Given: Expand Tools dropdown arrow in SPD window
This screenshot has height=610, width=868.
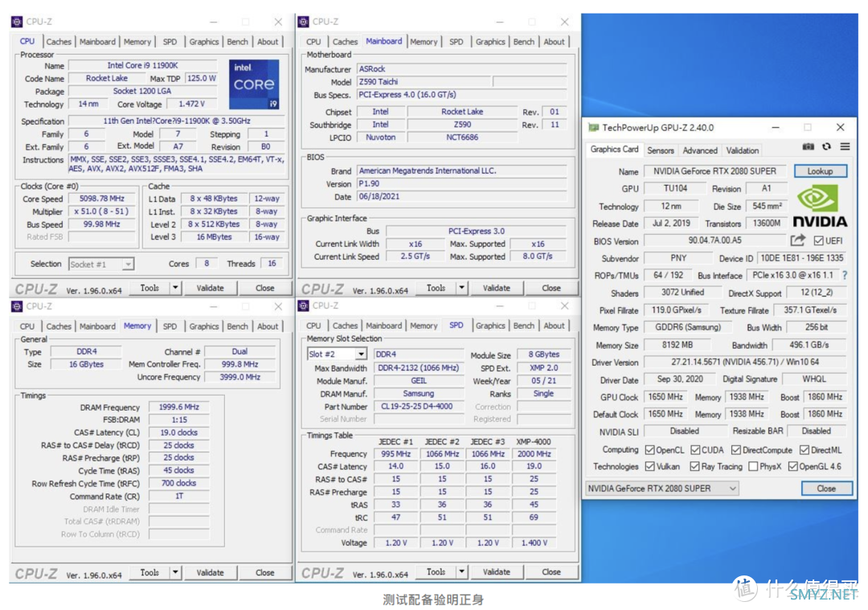Looking at the screenshot, I should 461,571.
